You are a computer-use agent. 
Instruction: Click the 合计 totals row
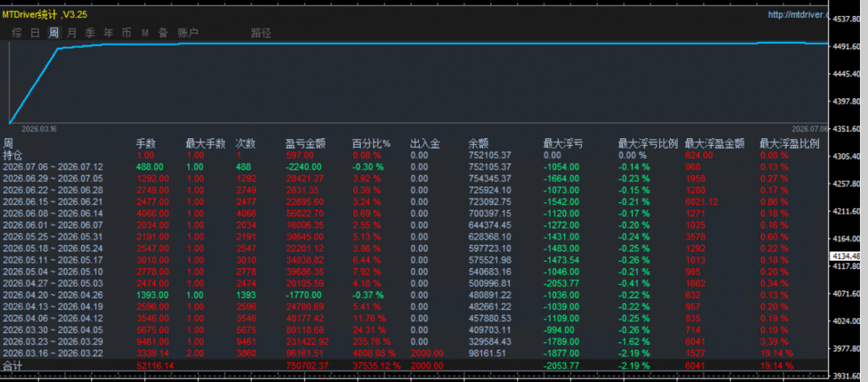(415, 365)
